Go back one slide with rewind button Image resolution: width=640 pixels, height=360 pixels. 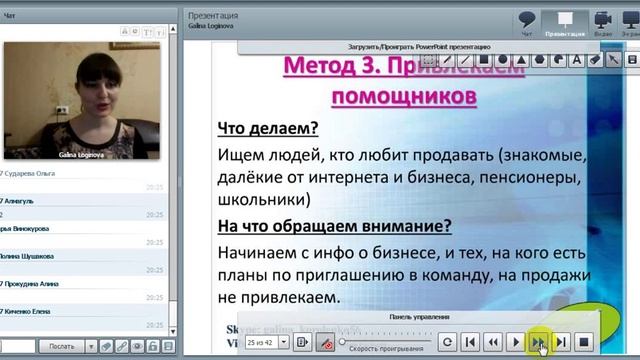(x=493, y=342)
